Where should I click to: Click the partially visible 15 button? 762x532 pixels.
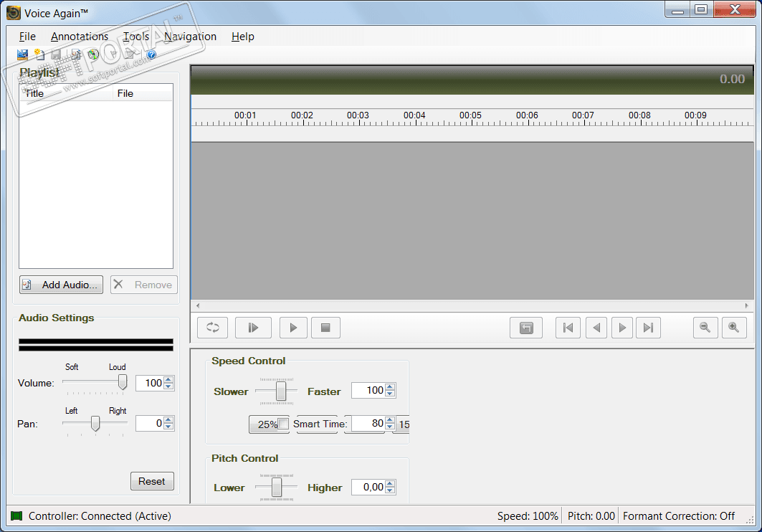402,424
